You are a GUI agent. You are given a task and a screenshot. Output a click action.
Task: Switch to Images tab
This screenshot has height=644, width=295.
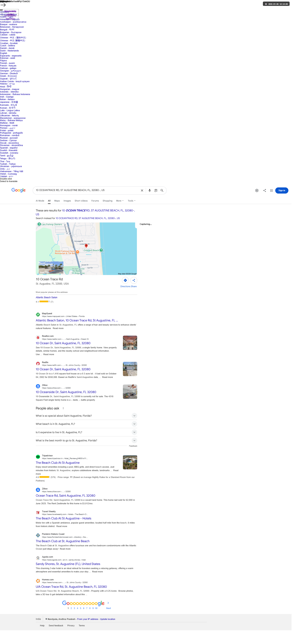67,201
